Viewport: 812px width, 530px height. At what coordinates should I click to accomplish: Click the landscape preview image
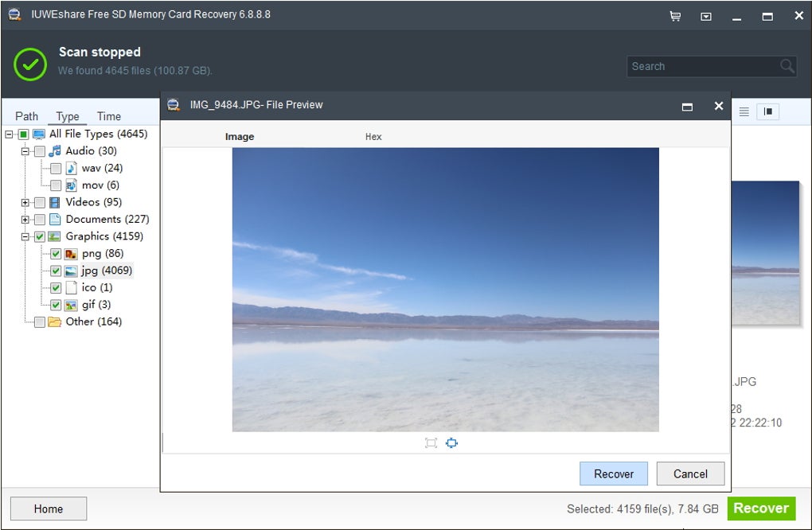click(x=445, y=290)
